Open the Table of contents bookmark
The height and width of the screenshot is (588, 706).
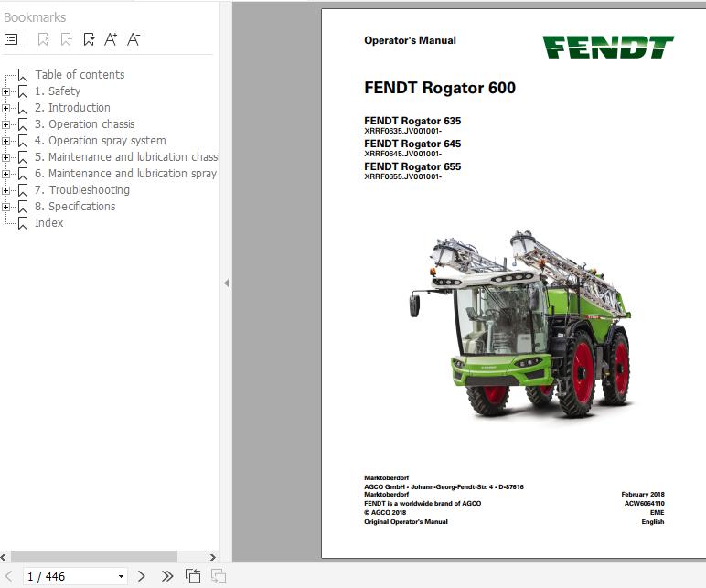[80, 75]
